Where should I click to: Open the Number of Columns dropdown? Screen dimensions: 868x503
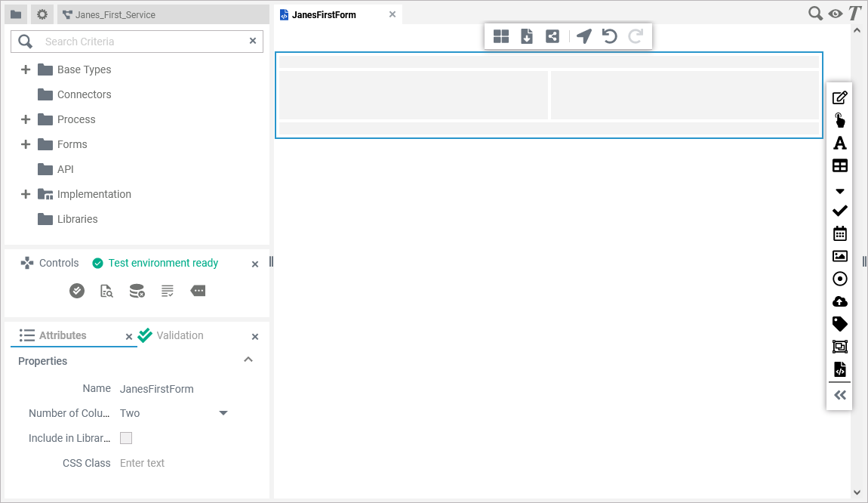point(223,413)
